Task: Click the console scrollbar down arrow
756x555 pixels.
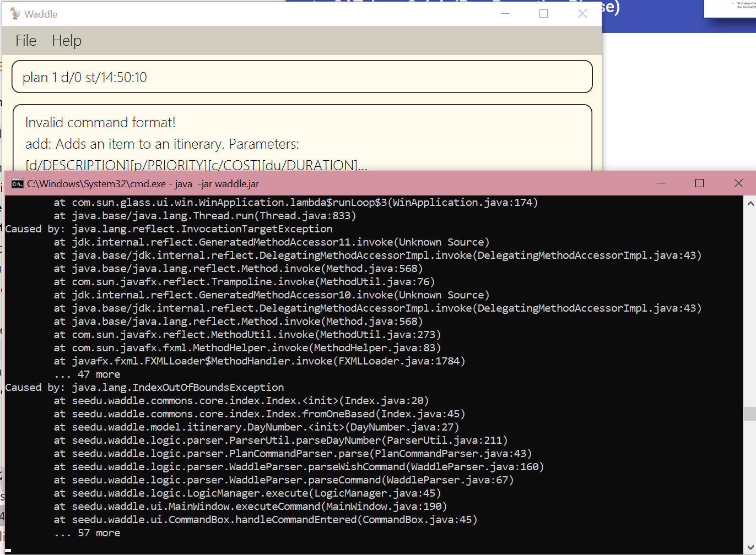Action: [x=750, y=547]
